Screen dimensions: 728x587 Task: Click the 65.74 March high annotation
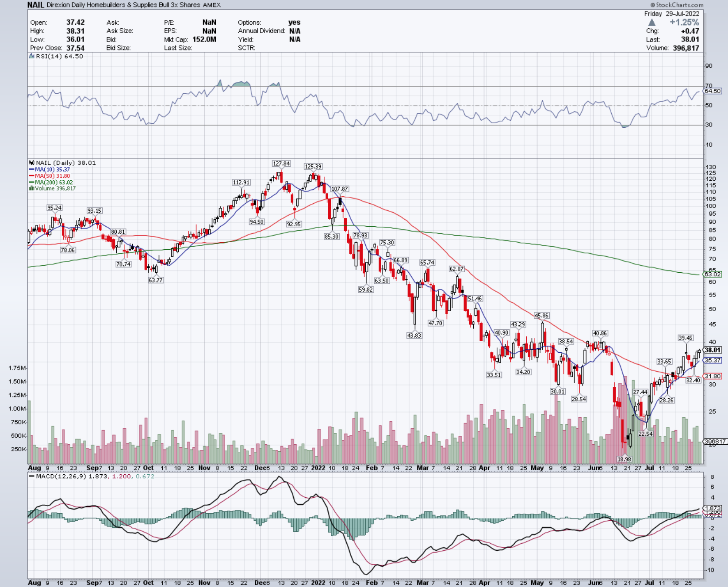coord(427,263)
